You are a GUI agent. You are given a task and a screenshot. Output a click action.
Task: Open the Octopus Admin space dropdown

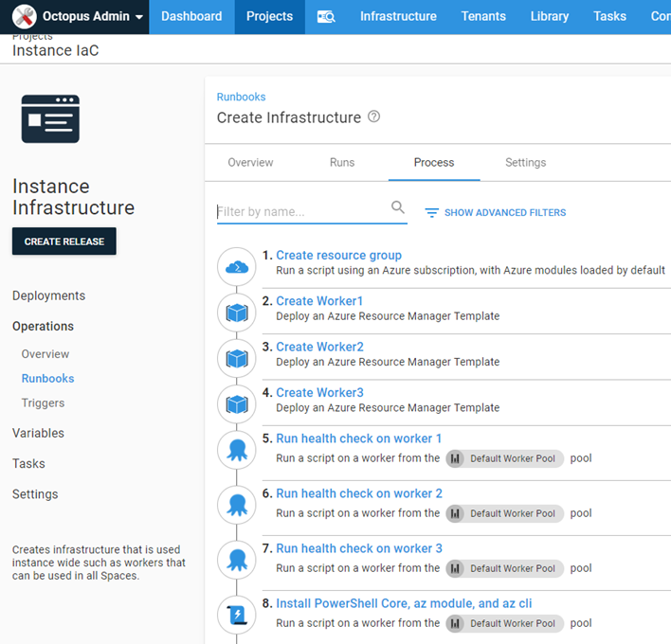pos(81,17)
